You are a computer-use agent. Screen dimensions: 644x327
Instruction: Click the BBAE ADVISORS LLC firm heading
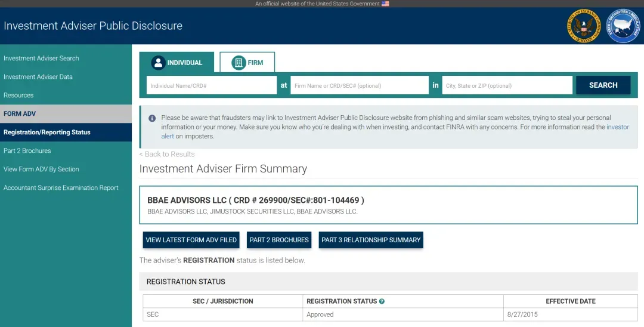(255, 200)
